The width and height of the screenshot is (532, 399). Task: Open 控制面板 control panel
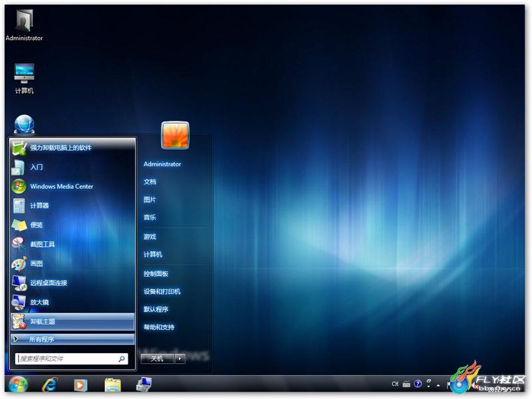click(156, 274)
